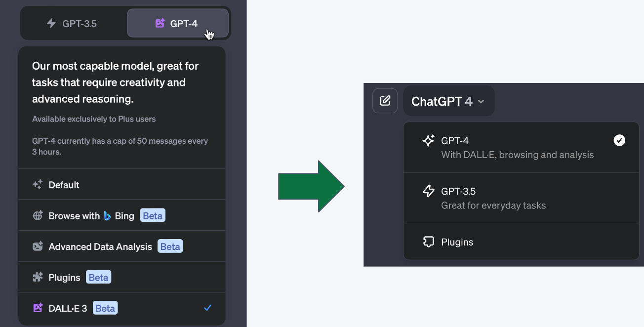The image size is (644, 327).
Task: Click the 'Available exclusively to Plus users' text
Action: [94, 119]
